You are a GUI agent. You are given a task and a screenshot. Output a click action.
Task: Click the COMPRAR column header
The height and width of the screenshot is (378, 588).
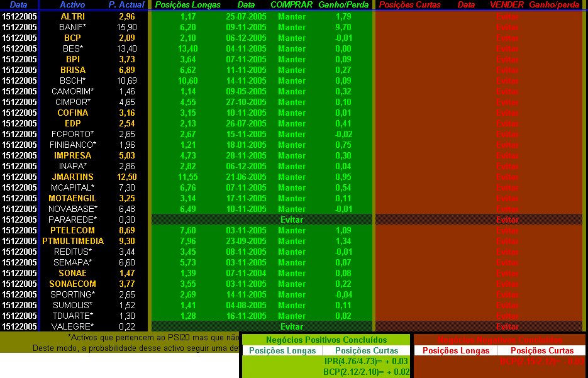(291, 5)
